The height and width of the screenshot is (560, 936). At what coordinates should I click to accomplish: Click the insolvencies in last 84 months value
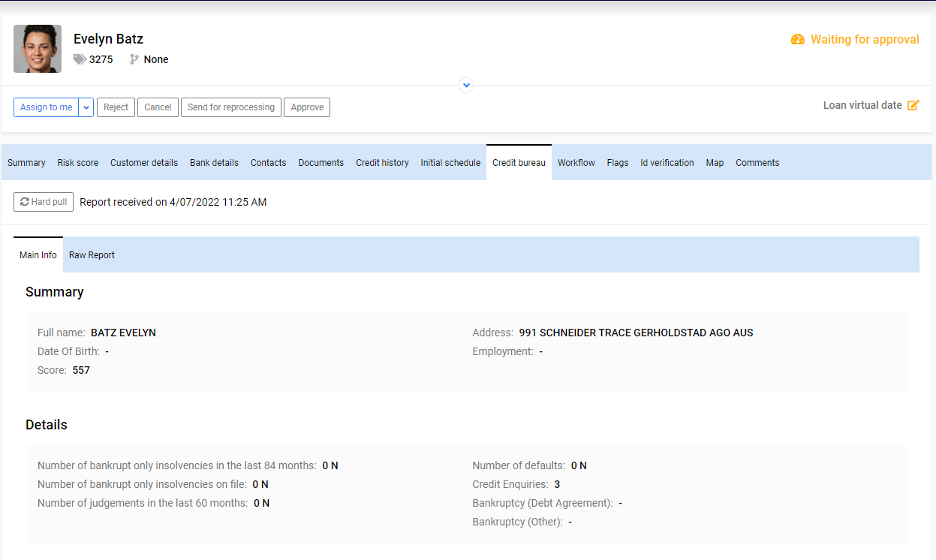(330, 465)
